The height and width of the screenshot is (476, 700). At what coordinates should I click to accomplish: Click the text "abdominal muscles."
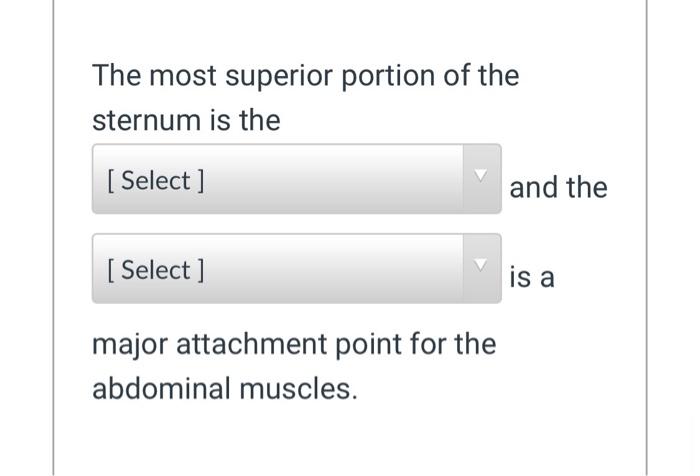click(224, 388)
